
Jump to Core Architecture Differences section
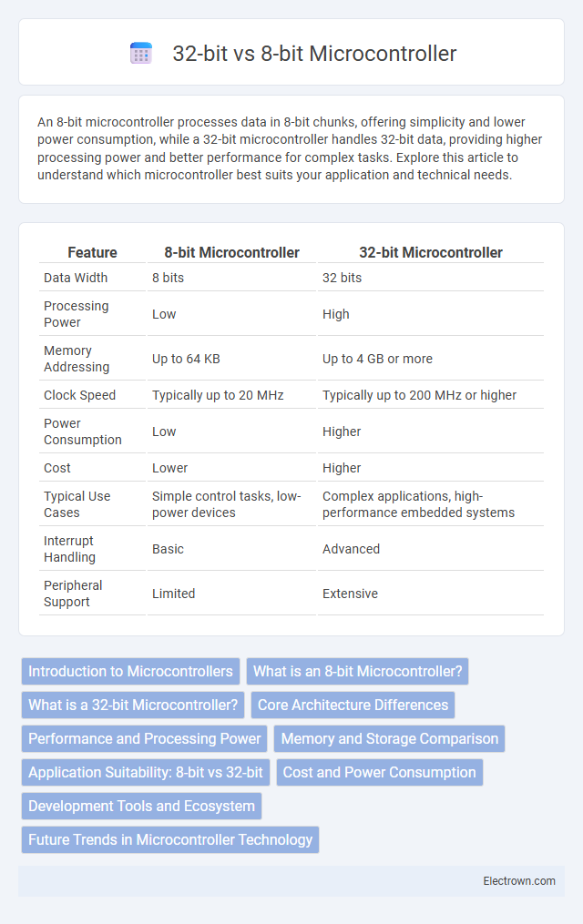353,705
